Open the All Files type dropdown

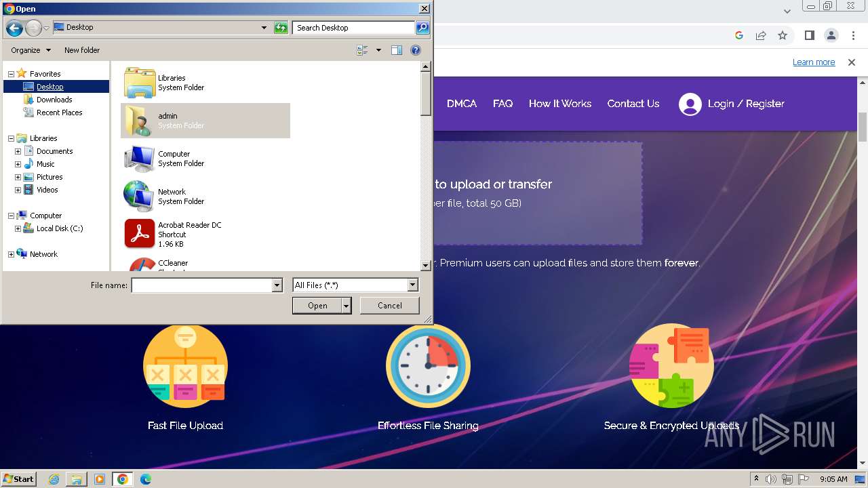(x=412, y=285)
